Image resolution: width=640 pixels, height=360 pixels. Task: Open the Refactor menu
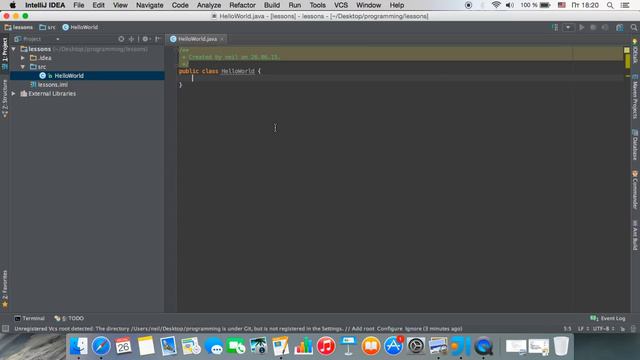(x=242, y=5)
